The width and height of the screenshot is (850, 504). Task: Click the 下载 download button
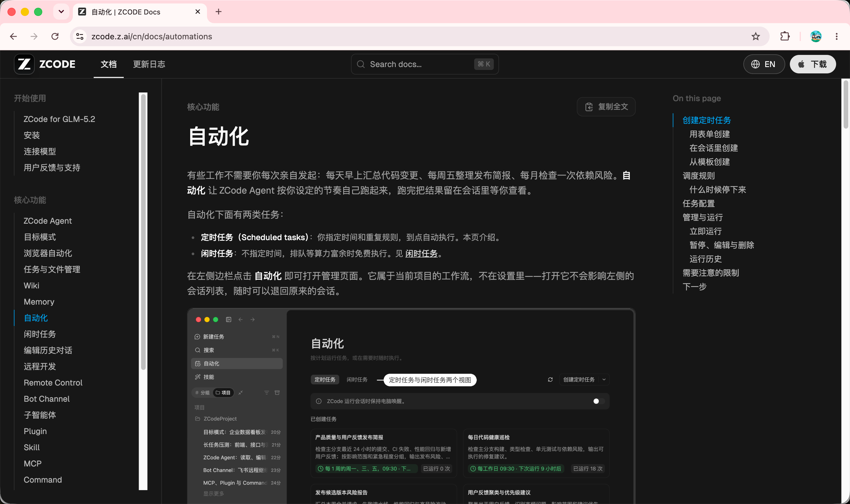(813, 64)
